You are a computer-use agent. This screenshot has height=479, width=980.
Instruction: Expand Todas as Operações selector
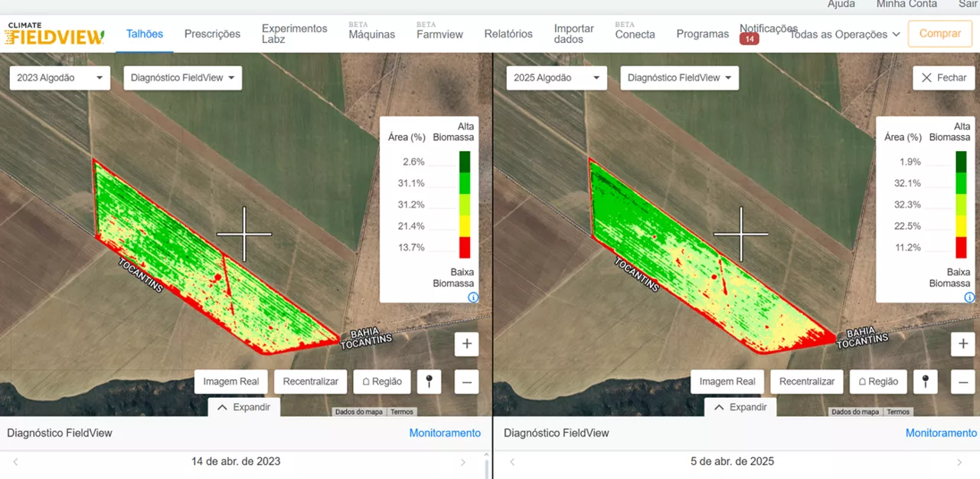click(844, 34)
